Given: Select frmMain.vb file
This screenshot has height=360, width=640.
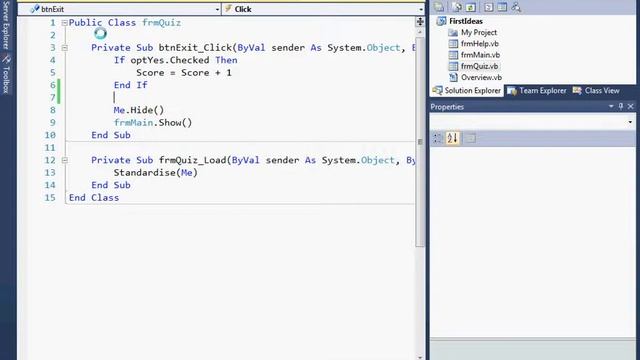Looking at the screenshot, I should (x=480, y=55).
